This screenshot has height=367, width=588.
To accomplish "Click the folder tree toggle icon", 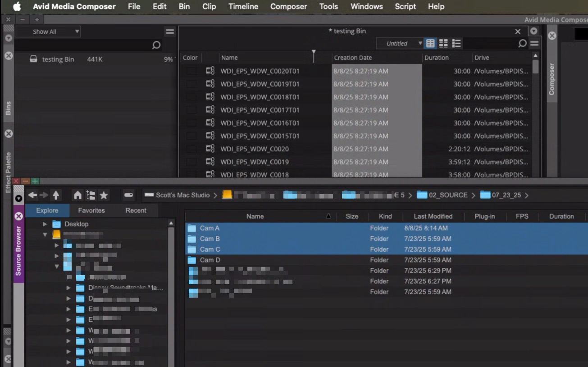I will [91, 195].
